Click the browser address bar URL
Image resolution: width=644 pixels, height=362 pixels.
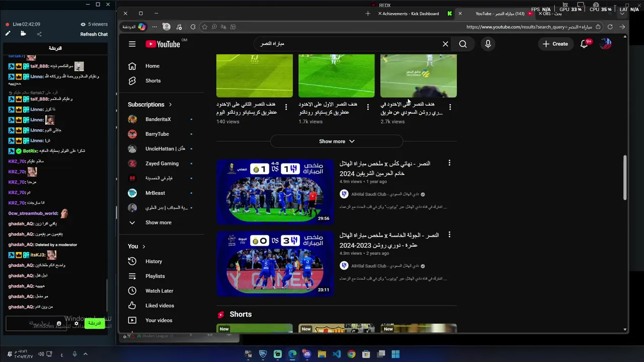click(528, 27)
